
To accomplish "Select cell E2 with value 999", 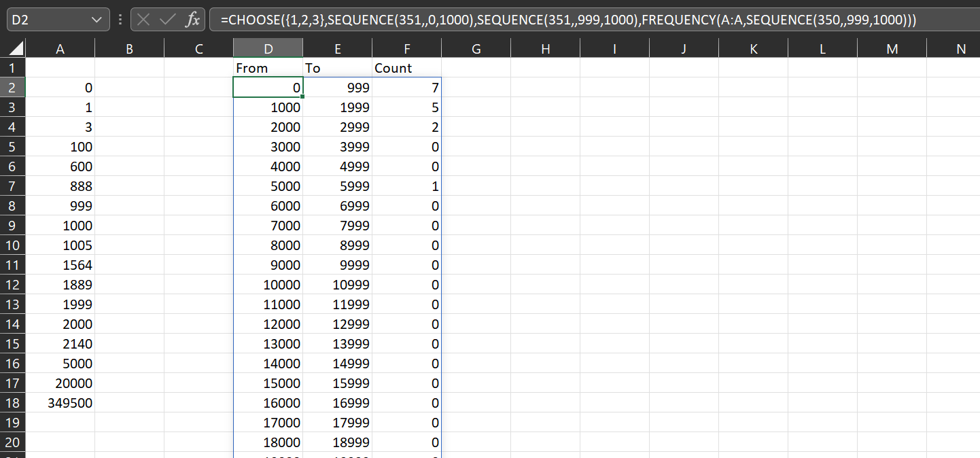I will 338,88.
